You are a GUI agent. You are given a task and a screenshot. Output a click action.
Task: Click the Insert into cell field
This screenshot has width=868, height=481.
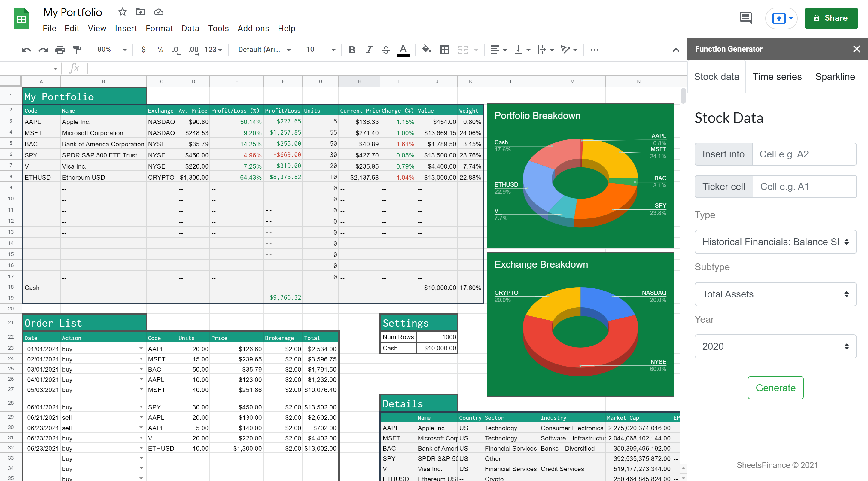coord(804,154)
